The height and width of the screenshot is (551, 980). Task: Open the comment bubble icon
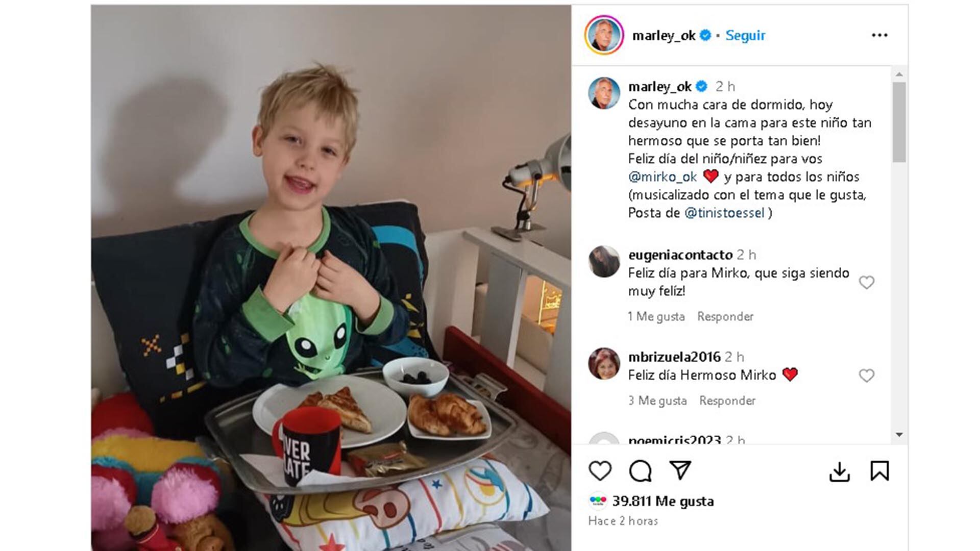point(640,470)
